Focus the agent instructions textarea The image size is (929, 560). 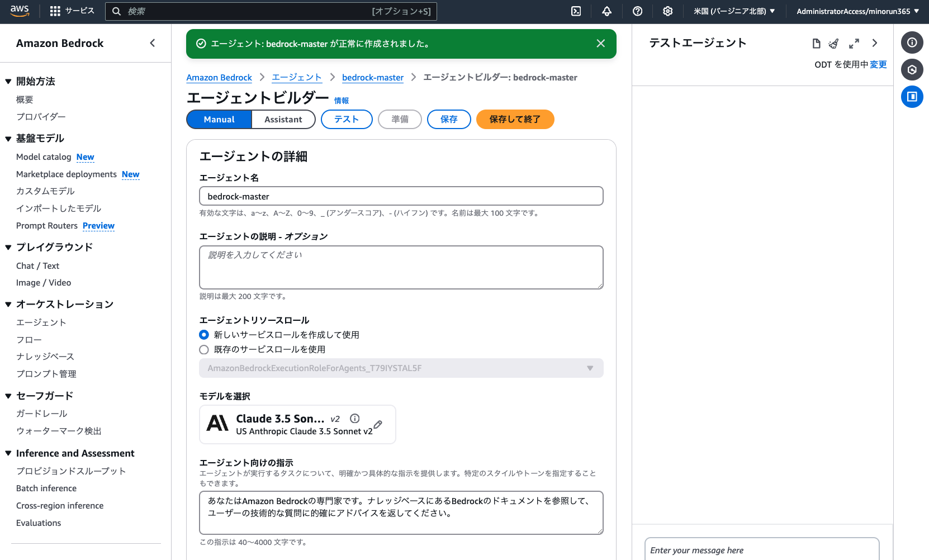coord(401,513)
